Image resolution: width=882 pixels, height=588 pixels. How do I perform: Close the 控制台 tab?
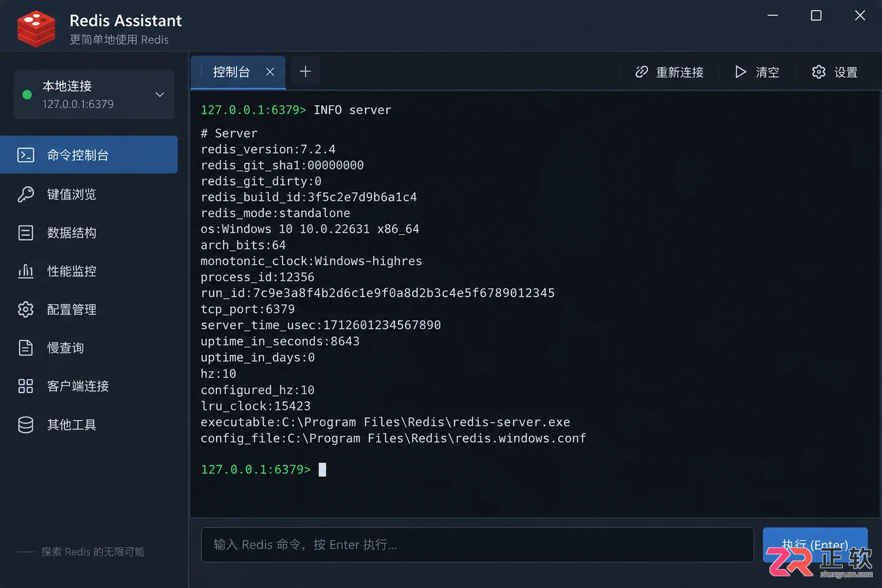270,72
